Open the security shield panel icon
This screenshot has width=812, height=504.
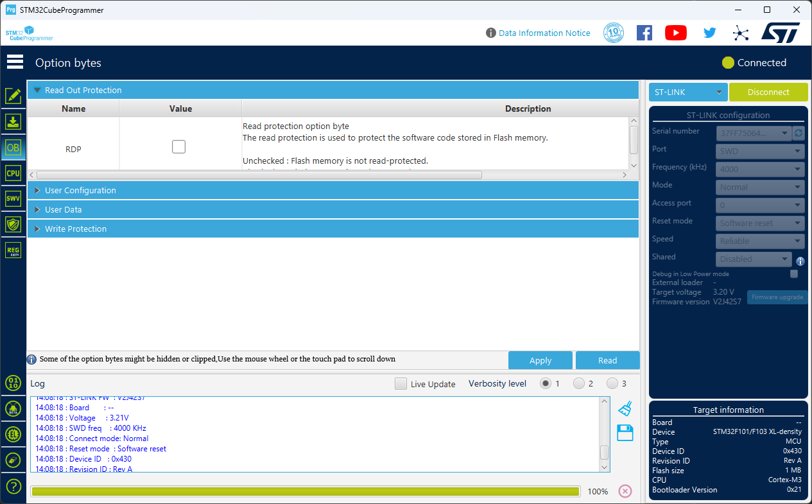click(13, 224)
